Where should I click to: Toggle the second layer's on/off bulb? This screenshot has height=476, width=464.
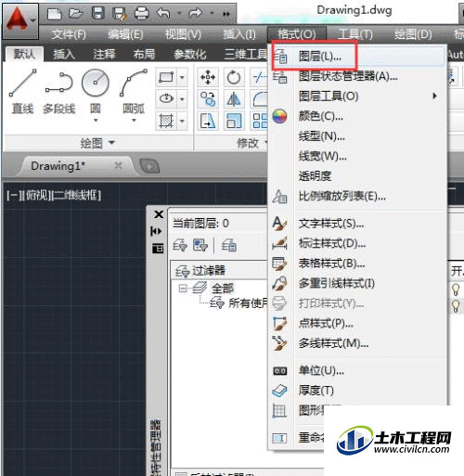point(456,305)
